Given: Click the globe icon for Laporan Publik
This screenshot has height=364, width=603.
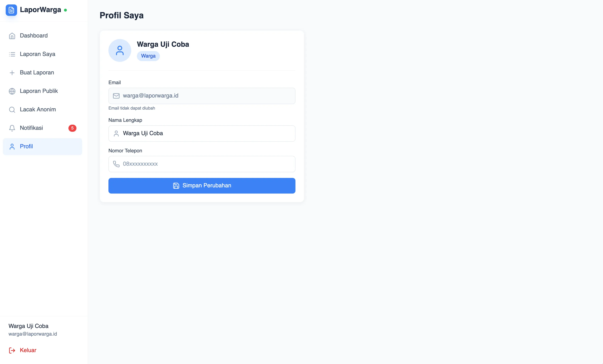Looking at the screenshot, I should pyautogui.click(x=12, y=91).
